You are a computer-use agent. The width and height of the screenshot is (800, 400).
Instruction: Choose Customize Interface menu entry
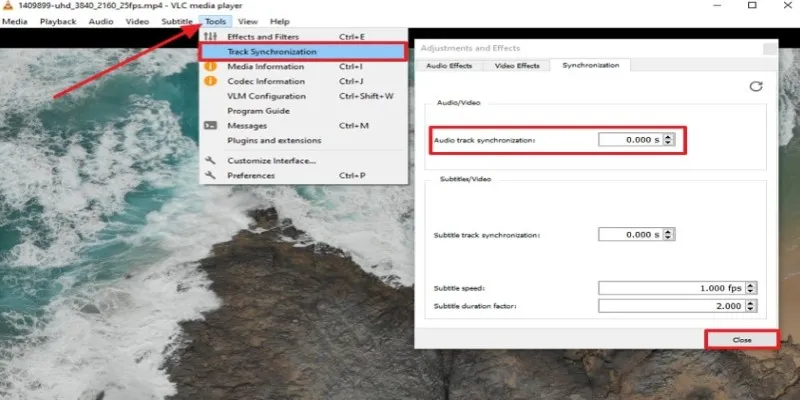click(303, 161)
